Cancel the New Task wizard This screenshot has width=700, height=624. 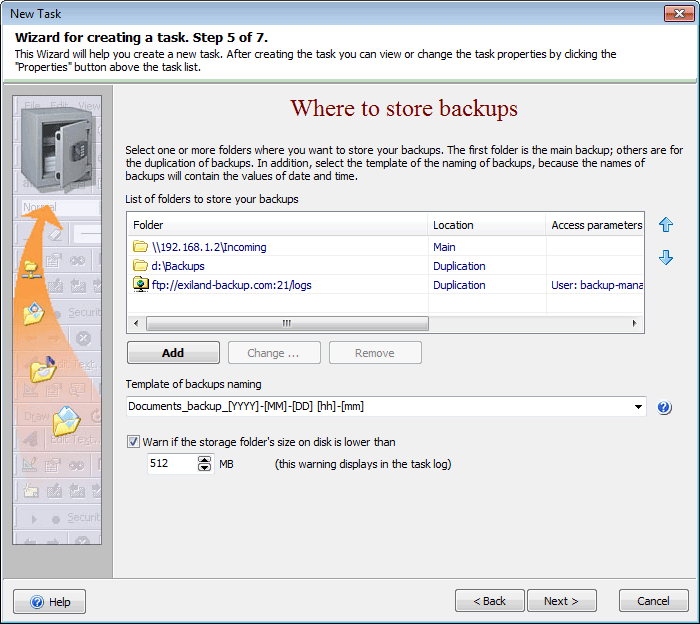[x=654, y=601]
